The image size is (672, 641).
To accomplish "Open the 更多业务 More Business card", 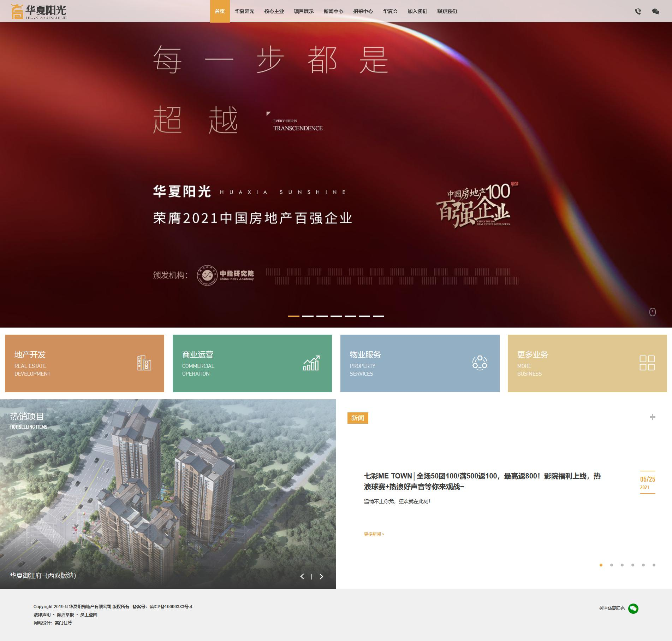I will [x=587, y=363].
